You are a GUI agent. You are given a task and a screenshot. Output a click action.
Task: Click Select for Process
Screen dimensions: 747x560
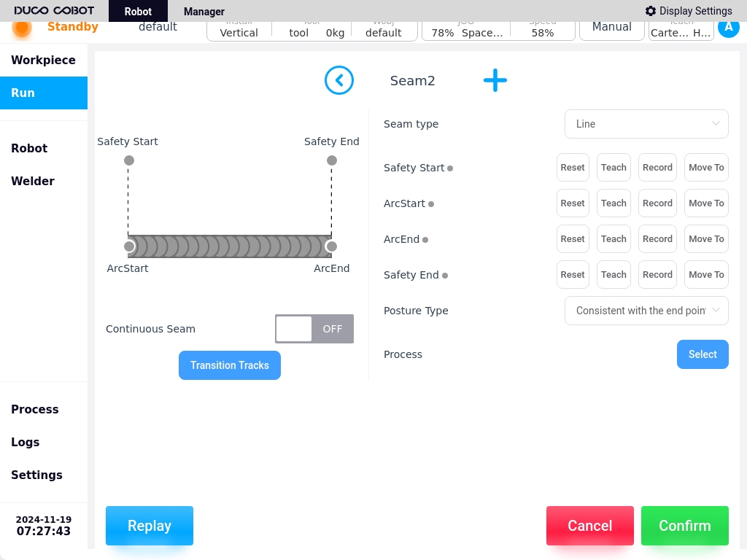(703, 354)
